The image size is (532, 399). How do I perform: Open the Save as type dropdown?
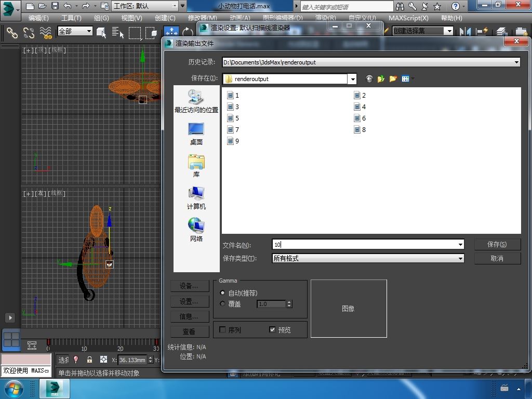460,259
